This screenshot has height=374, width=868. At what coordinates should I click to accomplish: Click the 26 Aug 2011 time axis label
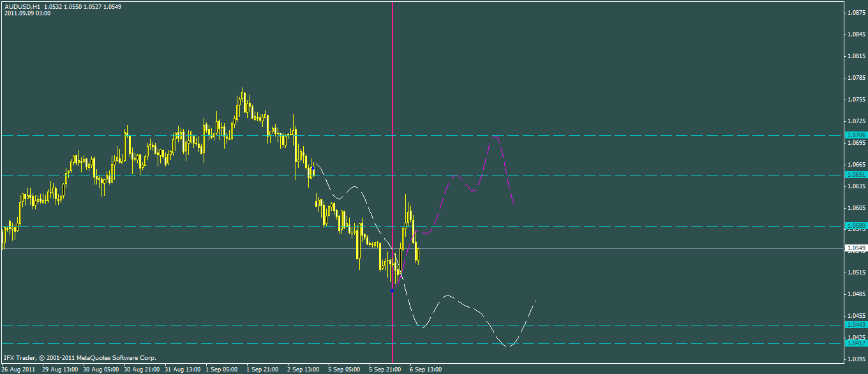pos(19,370)
